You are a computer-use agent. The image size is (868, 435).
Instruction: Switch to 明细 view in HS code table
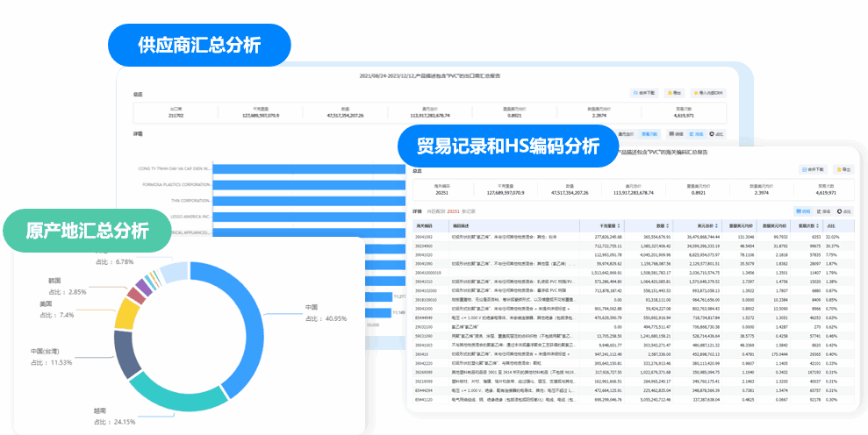(x=802, y=211)
